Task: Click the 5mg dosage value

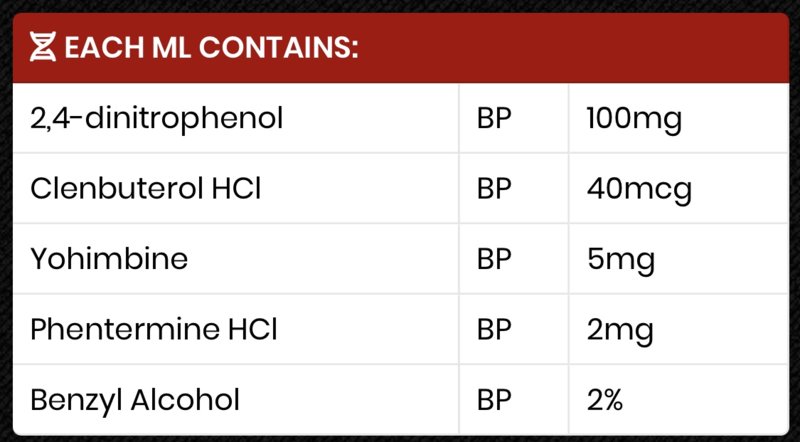Action: click(x=621, y=260)
